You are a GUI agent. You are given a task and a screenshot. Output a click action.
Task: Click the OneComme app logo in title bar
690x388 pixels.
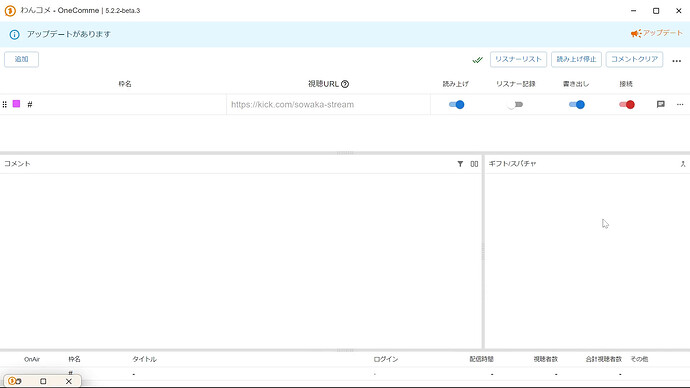pyautogui.click(x=10, y=11)
